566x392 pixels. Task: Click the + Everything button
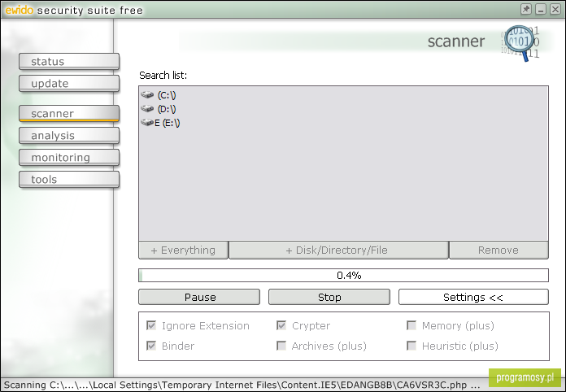[183, 250]
